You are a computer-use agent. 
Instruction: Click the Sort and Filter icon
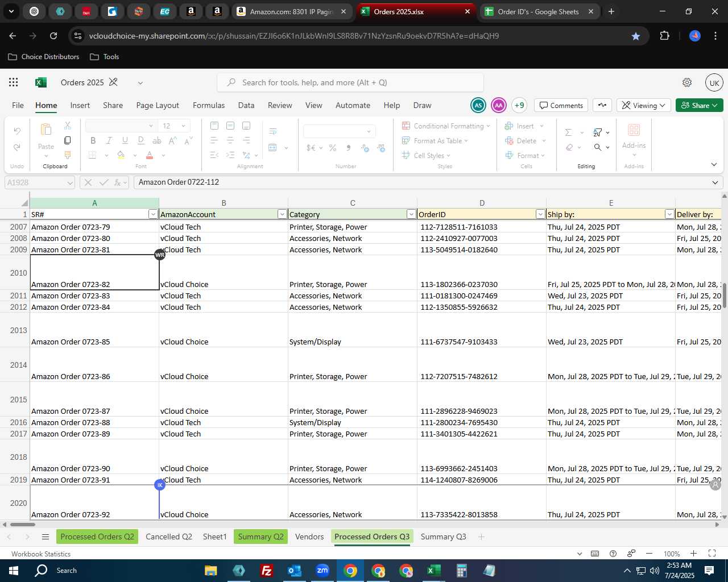click(x=598, y=132)
